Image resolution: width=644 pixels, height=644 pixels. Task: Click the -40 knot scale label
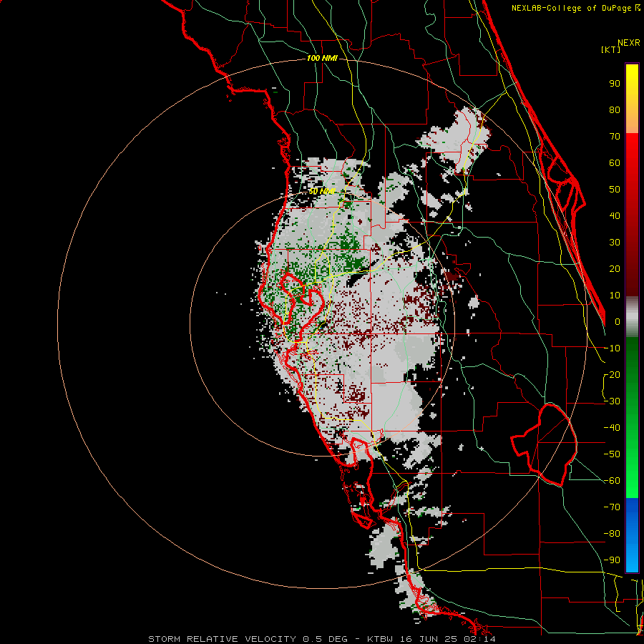coord(613,428)
